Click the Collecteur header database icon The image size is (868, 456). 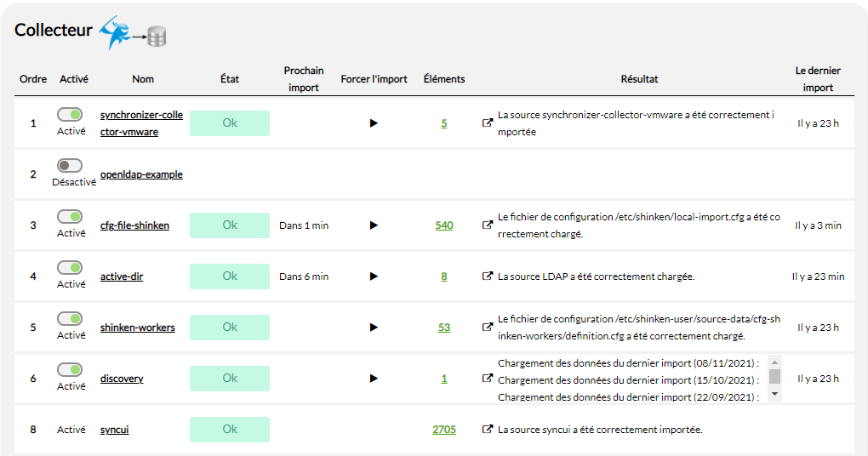pos(156,37)
